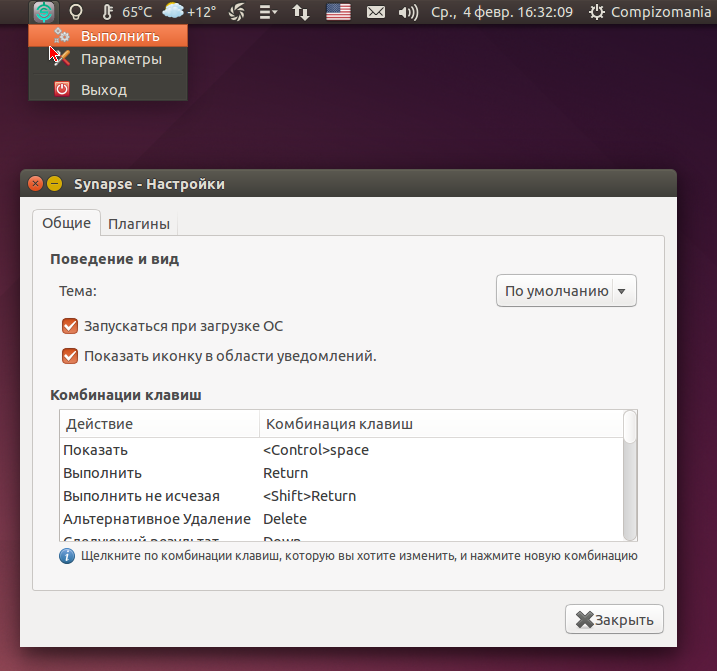Open the mail envelope messaging indicator
This screenshot has width=717, height=671.
[x=376, y=12]
